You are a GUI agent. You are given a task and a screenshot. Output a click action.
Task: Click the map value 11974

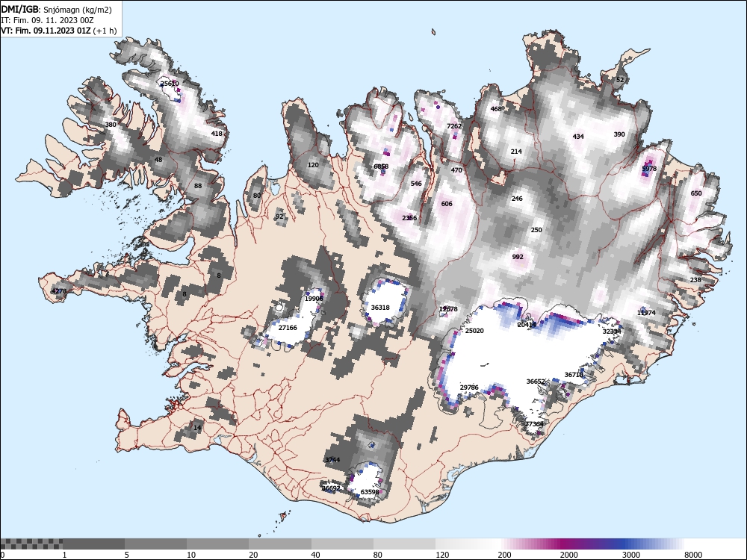[646, 313]
